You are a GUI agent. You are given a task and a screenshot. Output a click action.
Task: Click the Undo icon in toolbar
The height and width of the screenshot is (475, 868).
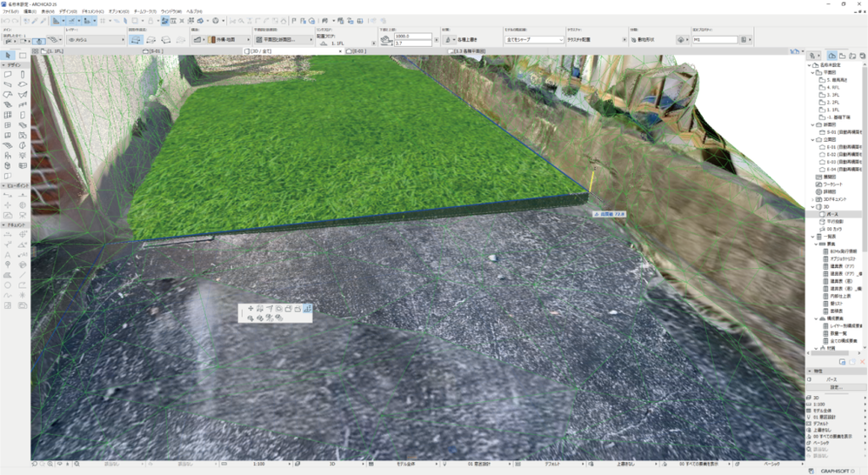tap(5, 21)
